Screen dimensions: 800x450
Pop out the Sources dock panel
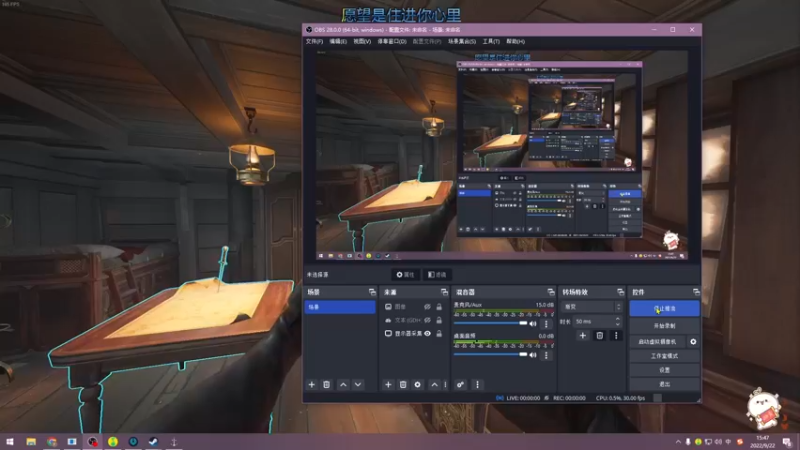444,292
